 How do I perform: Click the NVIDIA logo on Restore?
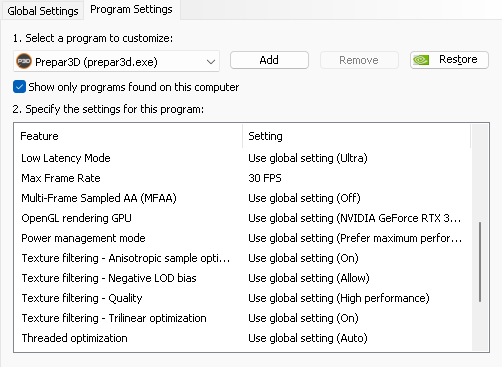coord(421,60)
